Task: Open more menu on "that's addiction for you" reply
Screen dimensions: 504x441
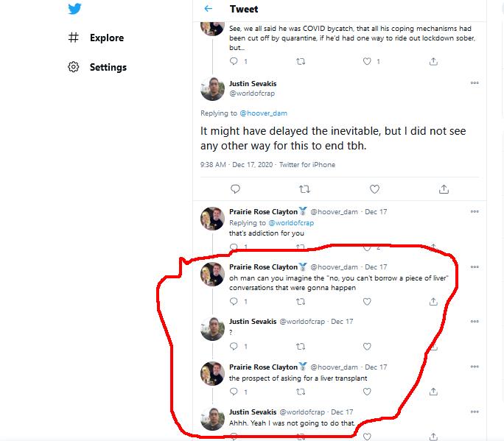Action: click(x=474, y=211)
